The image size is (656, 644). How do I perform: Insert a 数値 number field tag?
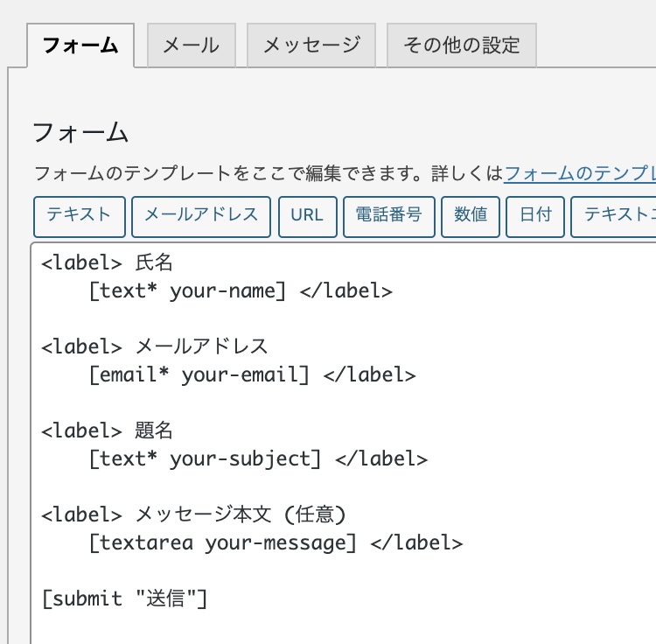pyautogui.click(x=471, y=216)
